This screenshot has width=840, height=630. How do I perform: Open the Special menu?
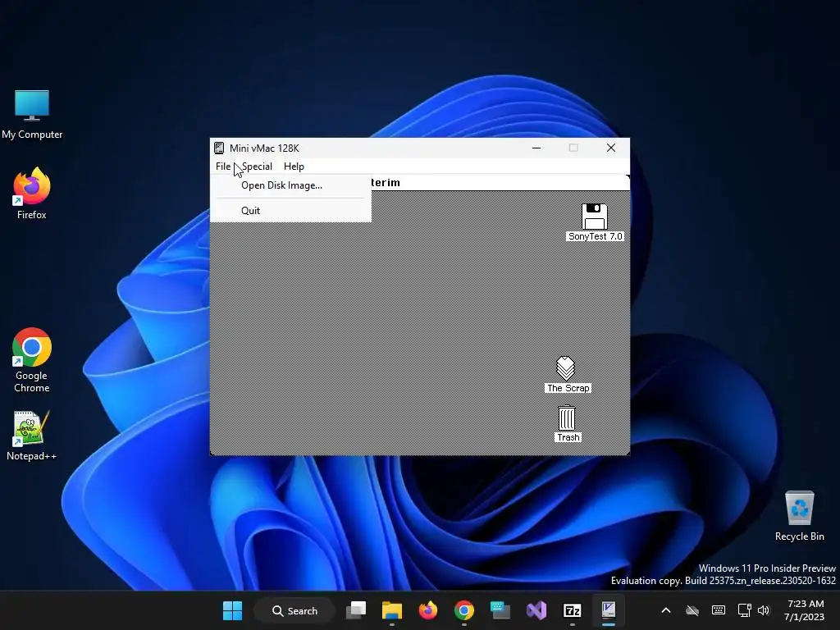click(257, 167)
